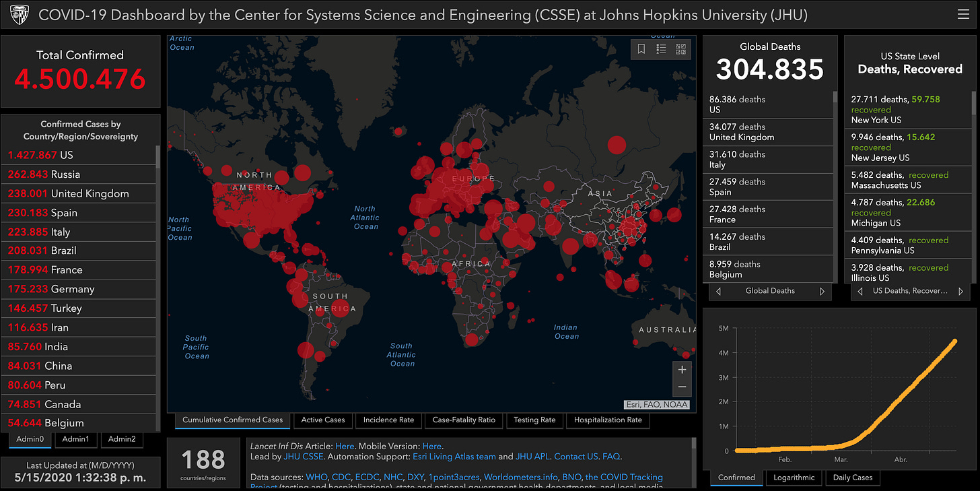Select India confirmed cases row

coord(79,346)
